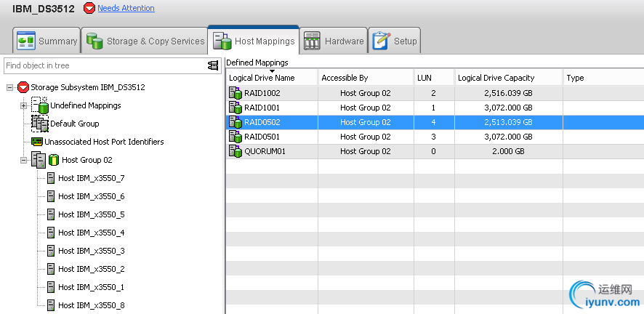This screenshot has height=314, width=644.
Task: Select Host IBM_x3550_5
Action: coord(91,214)
